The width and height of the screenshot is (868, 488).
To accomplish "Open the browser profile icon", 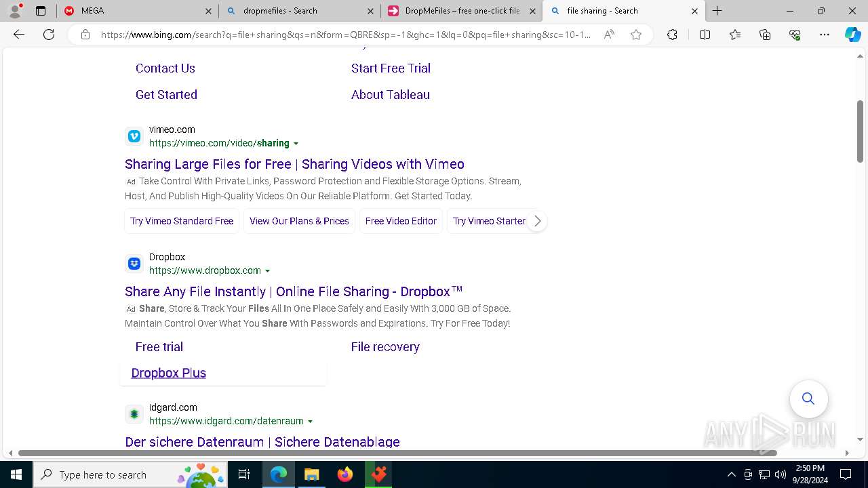I will pyautogui.click(x=15, y=11).
